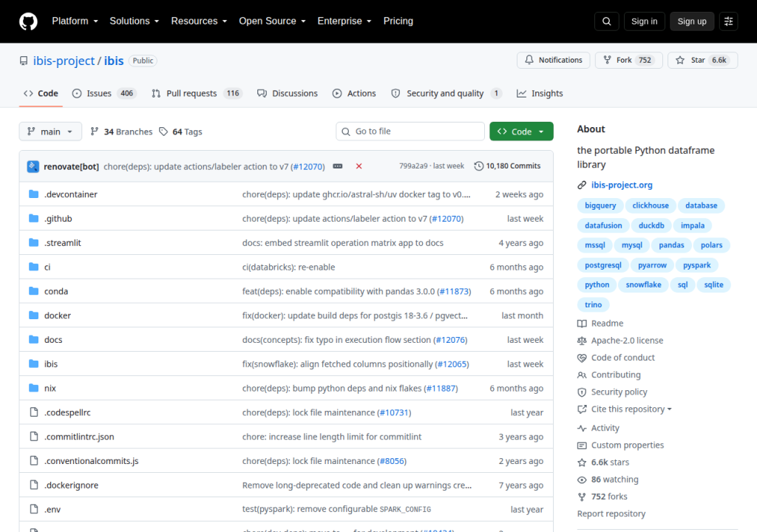Open the .env file
The height and width of the screenshot is (532, 757).
point(52,509)
